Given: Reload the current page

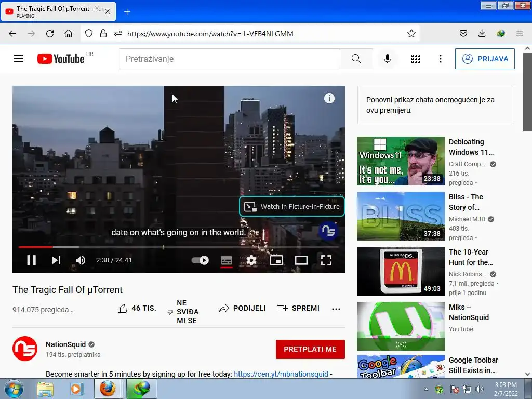Looking at the screenshot, I should click(x=50, y=33).
